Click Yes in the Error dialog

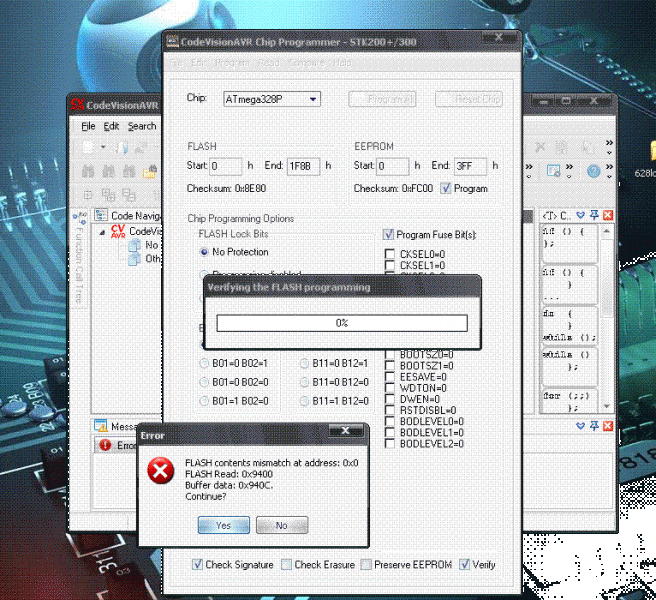click(x=224, y=526)
